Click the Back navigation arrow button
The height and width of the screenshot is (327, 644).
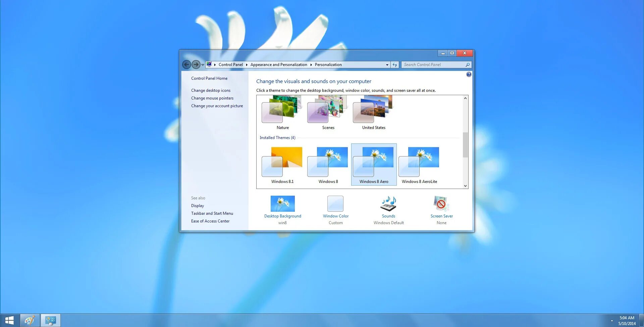click(186, 64)
